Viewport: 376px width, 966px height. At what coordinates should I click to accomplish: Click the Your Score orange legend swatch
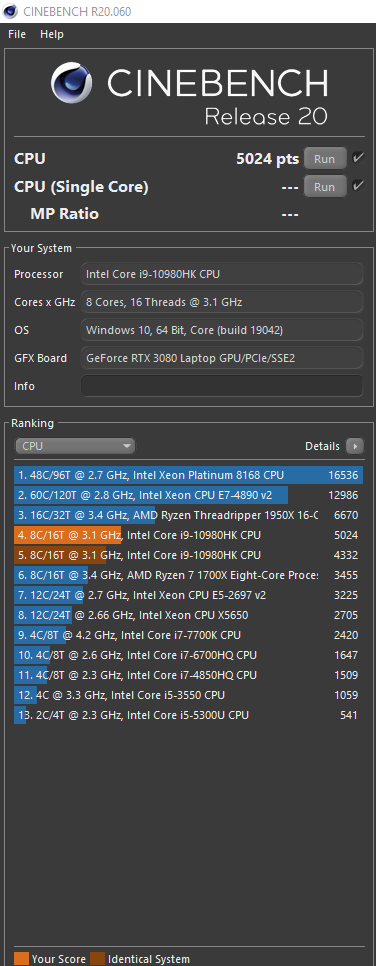click(21, 959)
